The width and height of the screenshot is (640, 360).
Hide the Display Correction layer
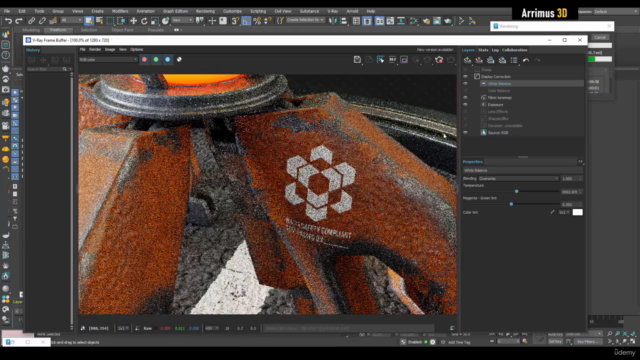[465, 76]
